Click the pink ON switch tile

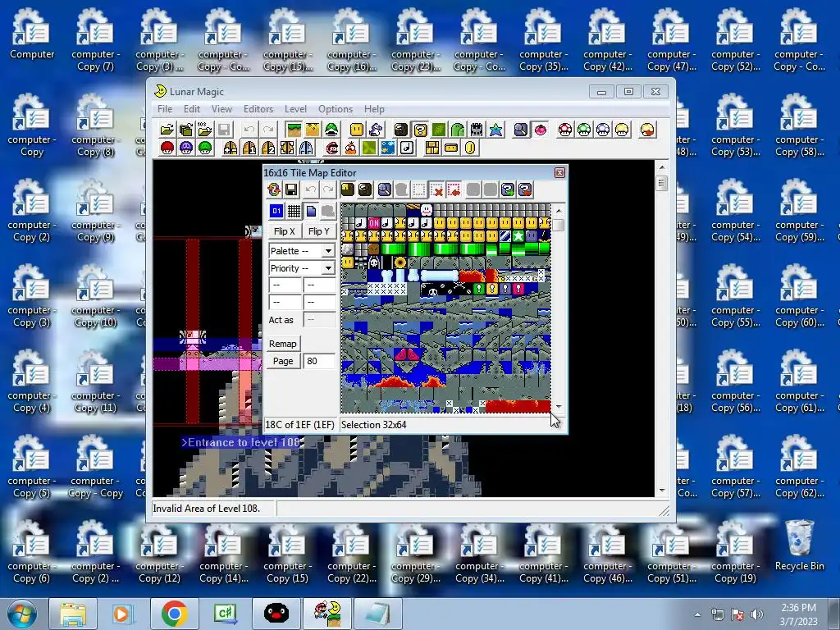373,223
